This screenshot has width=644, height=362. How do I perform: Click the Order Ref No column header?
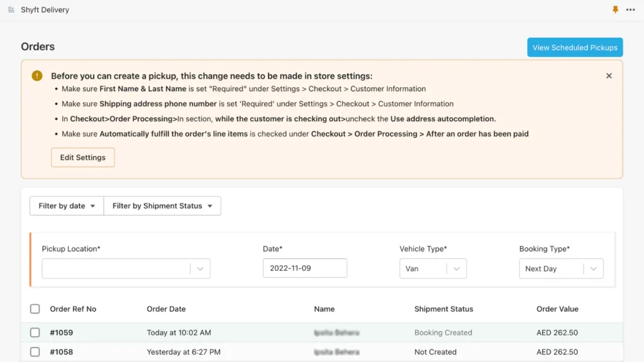(73, 309)
